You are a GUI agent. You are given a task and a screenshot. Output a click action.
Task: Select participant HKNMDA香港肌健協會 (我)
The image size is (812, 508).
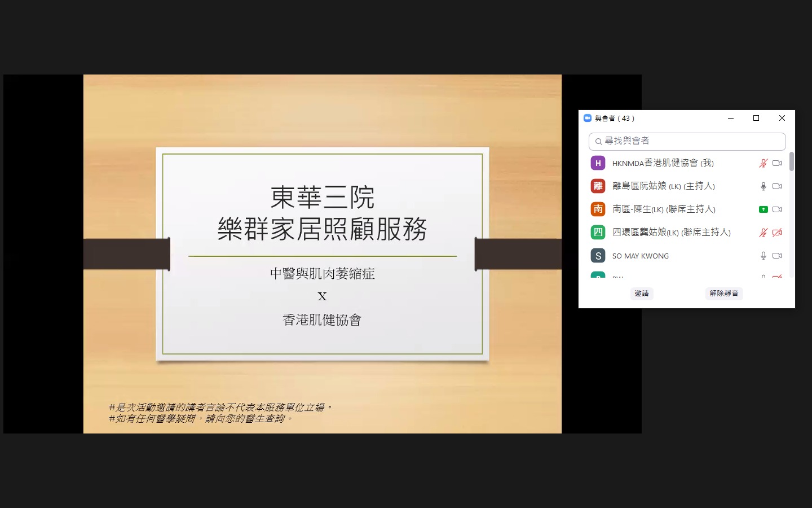coord(663,163)
